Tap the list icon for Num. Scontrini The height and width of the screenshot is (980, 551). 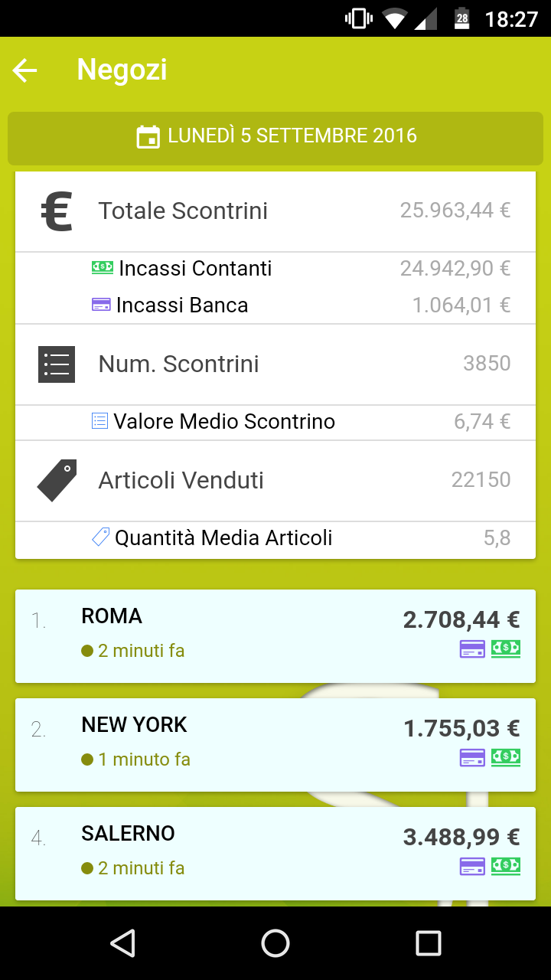(57, 364)
